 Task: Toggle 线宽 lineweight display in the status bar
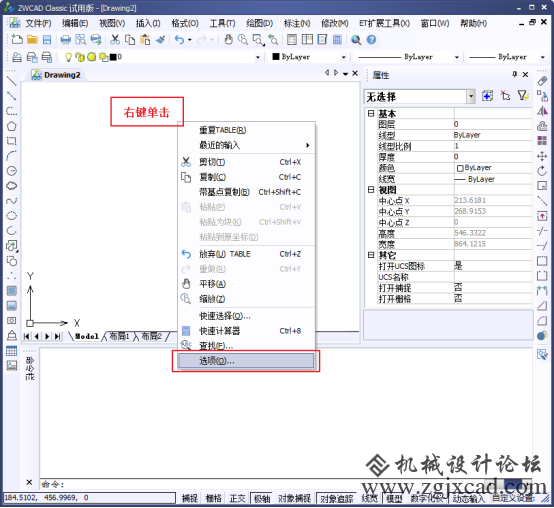[x=370, y=498]
